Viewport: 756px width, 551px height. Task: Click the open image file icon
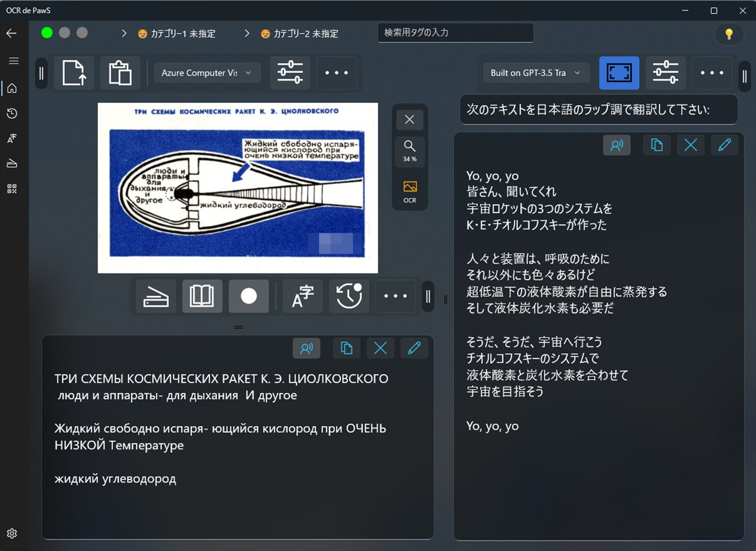tap(74, 73)
